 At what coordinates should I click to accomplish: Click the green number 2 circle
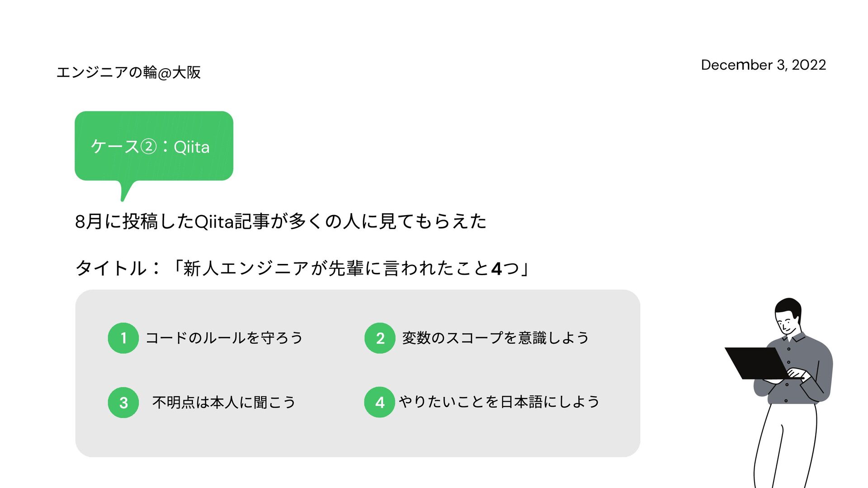380,338
